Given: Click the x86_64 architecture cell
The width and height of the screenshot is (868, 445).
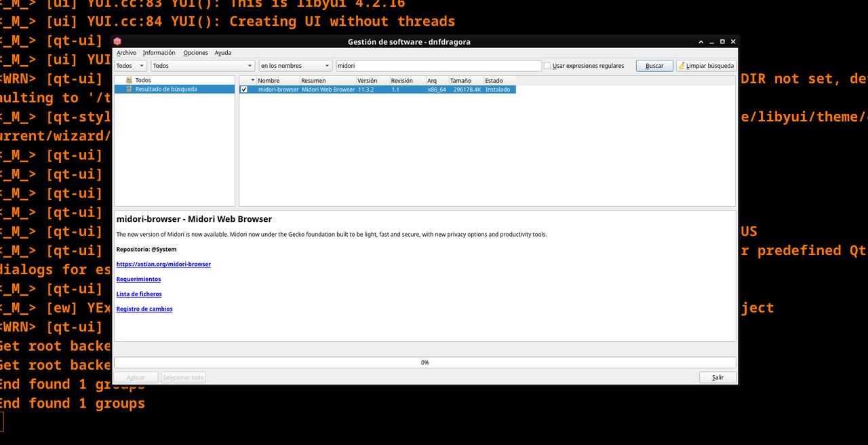Looking at the screenshot, I should (x=437, y=90).
